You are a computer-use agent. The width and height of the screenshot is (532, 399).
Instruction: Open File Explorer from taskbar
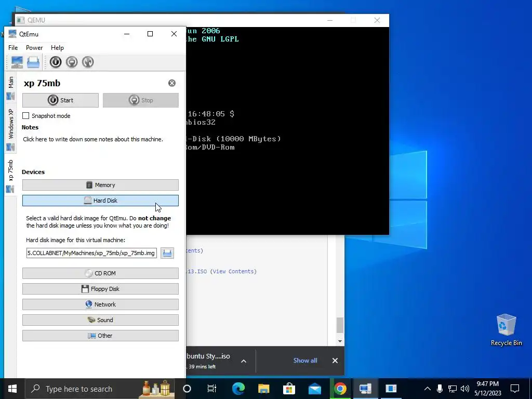[x=263, y=389]
